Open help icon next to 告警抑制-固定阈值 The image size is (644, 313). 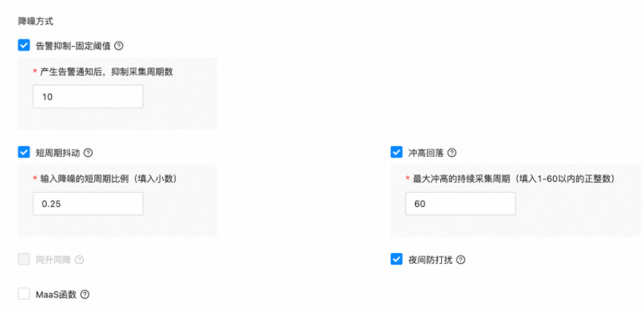(119, 46)
